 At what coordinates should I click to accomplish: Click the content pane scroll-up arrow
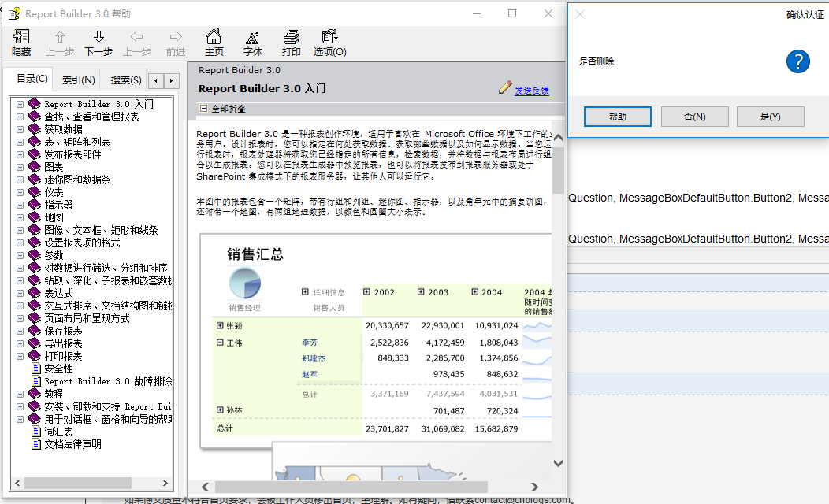tap(558, 138)
